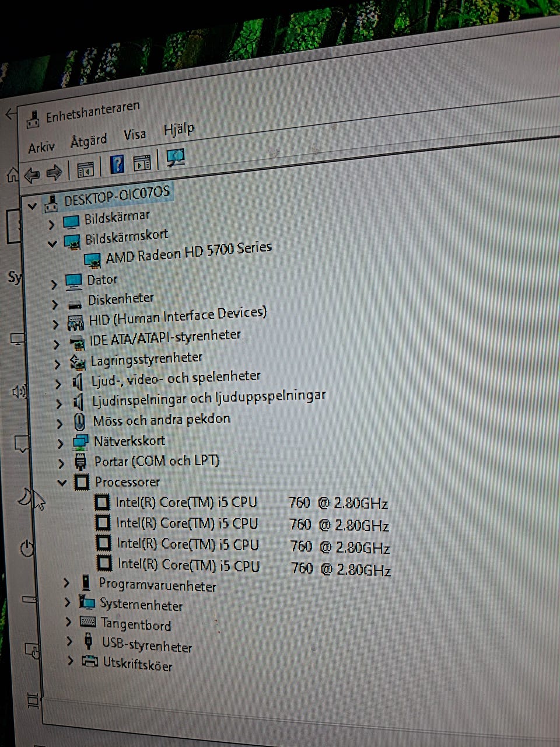Viewport: 560px width, 747px height.
Task: Scan for hardware changes icon
Action: (x=176, y=158)
